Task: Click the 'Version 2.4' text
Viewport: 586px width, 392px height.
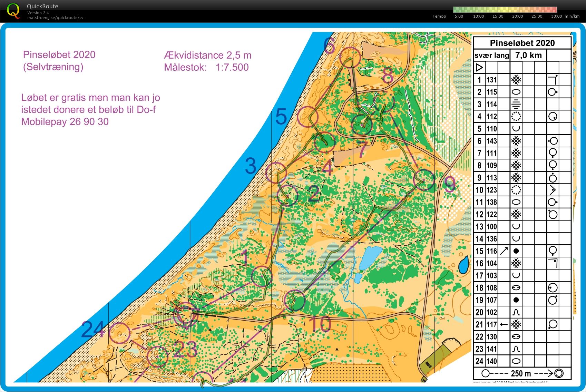Action: point(38,13)
